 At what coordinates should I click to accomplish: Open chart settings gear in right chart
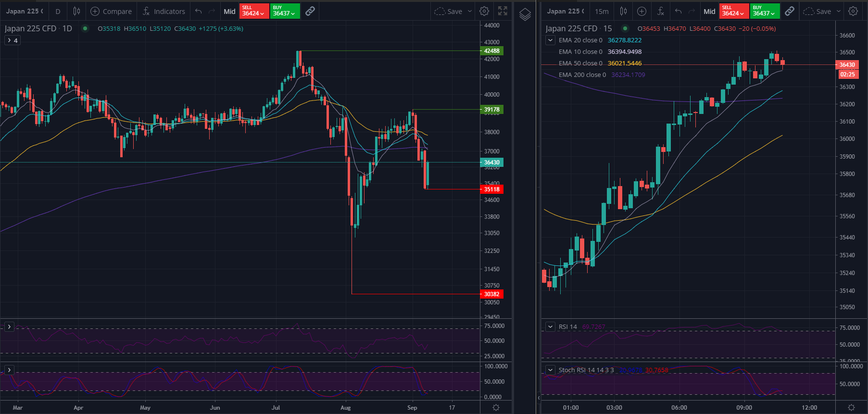click(853, 11)
